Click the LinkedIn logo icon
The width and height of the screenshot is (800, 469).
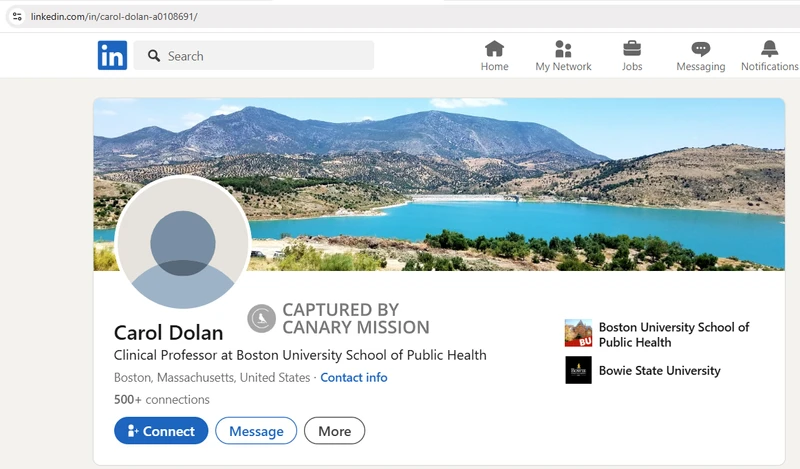click(112, 55)
